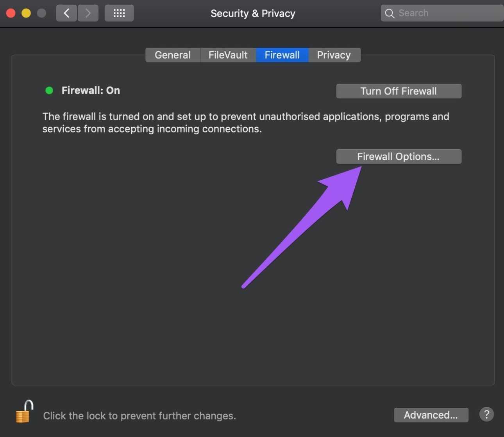Click the "Firewall: On" status label
This screenshot has height=437, width=504.
(x=91, y=91)
